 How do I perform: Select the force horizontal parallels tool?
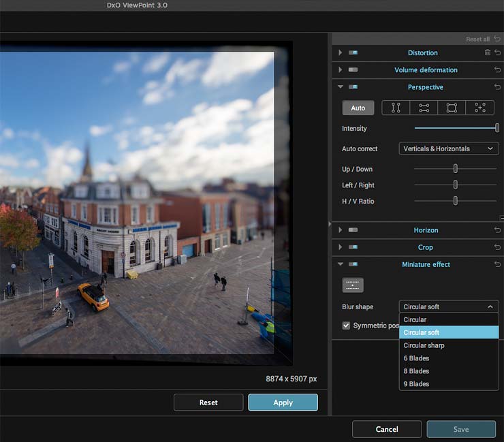point(424,108)
